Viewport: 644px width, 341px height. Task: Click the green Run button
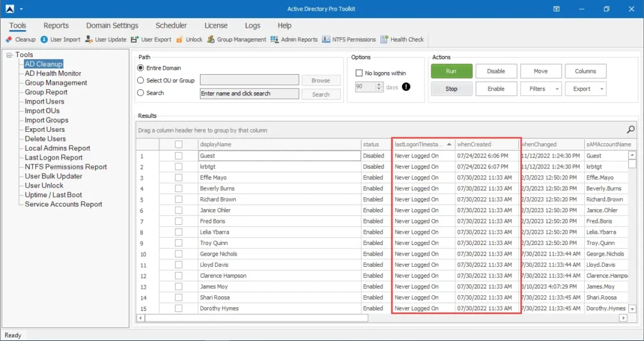[x=452, y=72]
